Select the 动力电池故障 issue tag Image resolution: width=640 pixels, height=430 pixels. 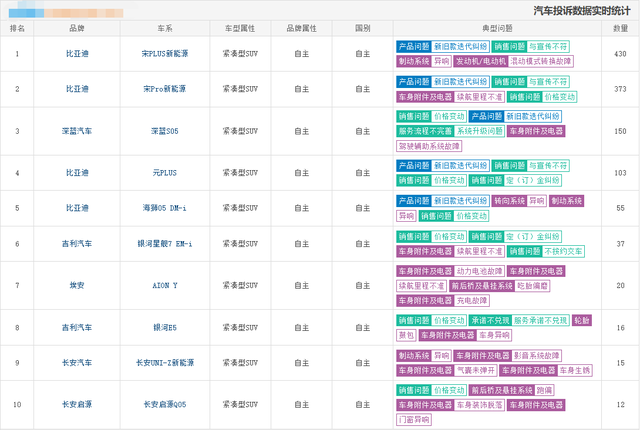tap(479, 271)
